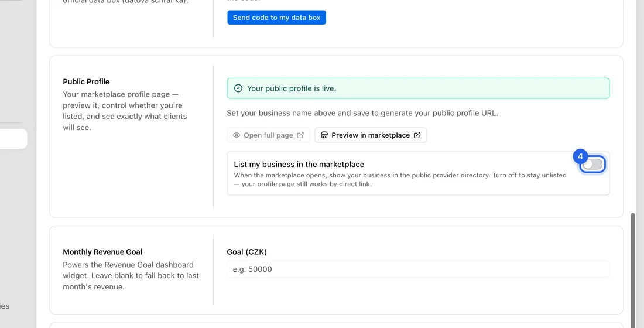The image size is (644, 328).
Task: Click Send code to my data box
Action: (276, 18)
